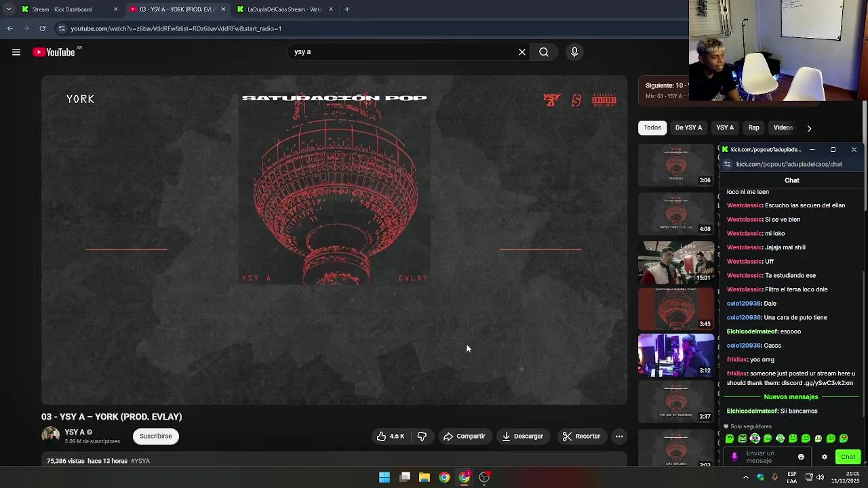Image resolution: width=868 pixels, height=488 pixels.
Task: Open the 2:37 playlist video thumbnail
Action: pos(676,402)
